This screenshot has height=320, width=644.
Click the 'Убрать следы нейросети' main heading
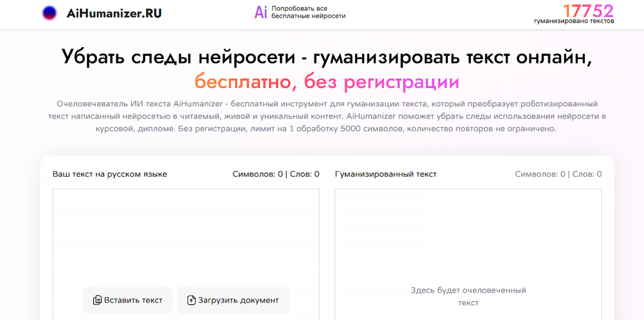pos(327,58)
